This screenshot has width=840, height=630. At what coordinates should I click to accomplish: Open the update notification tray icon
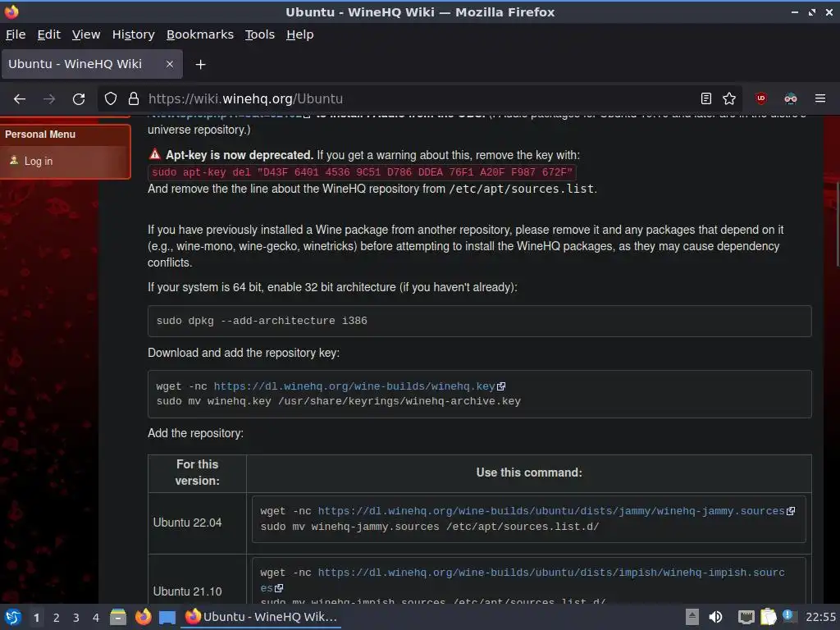787,615
